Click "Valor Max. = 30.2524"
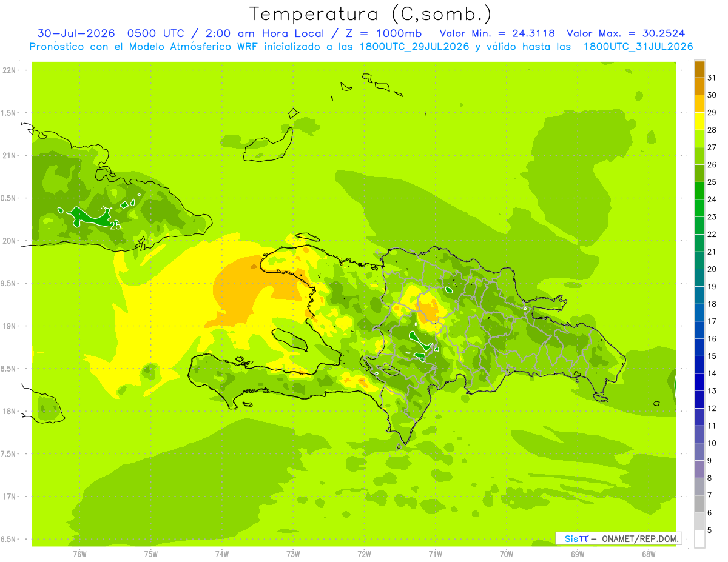This screenshot has height=562, width=728. (x=627, y=33)
